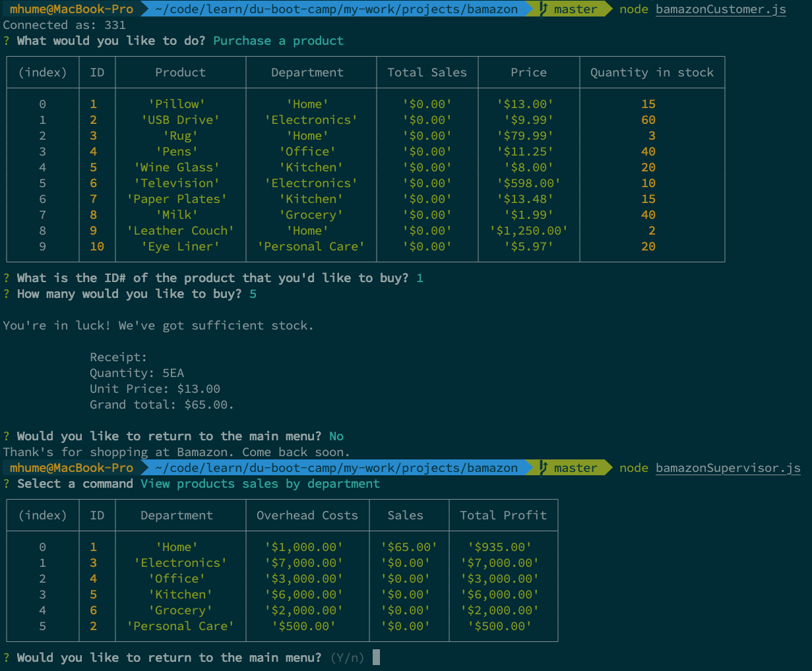Click question mark before "How many would"
The image size is (812, 671).
coord(7,294)
